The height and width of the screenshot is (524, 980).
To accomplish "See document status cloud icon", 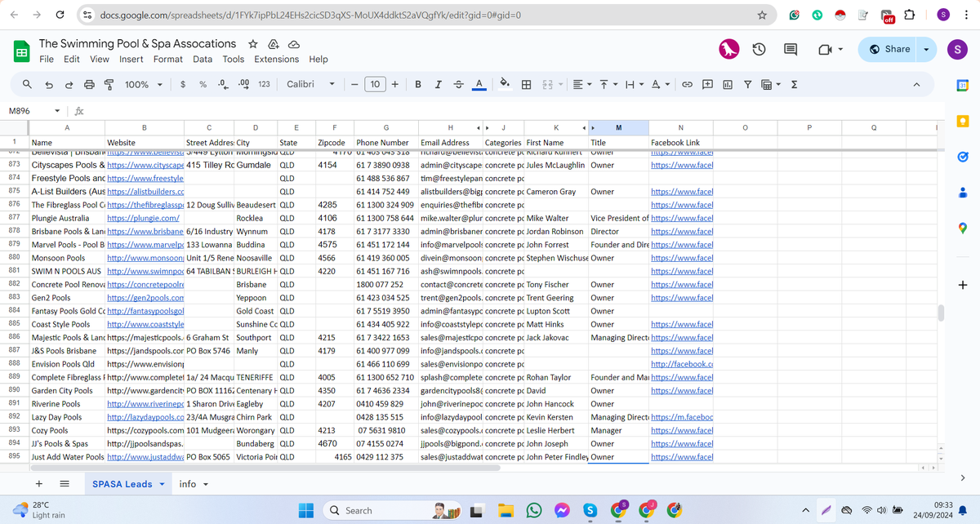I will click(x=293, y=44).
